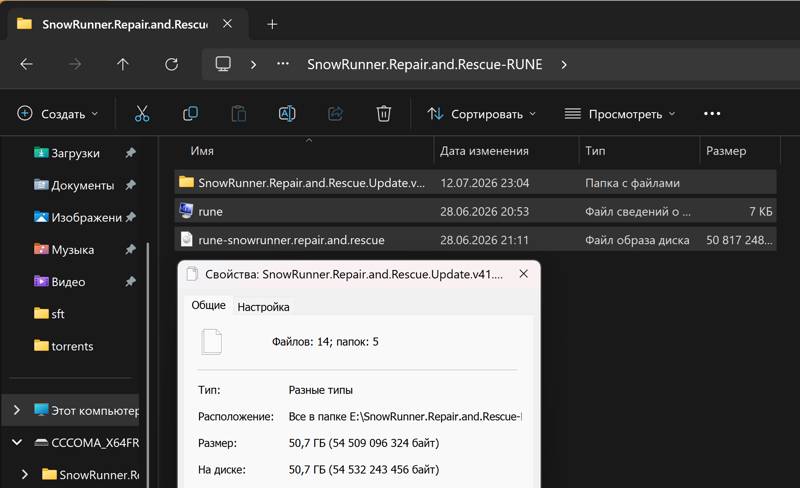Sort by Дата изменения column header
This screenshot has height=488, width=800.
pos(484,151)
